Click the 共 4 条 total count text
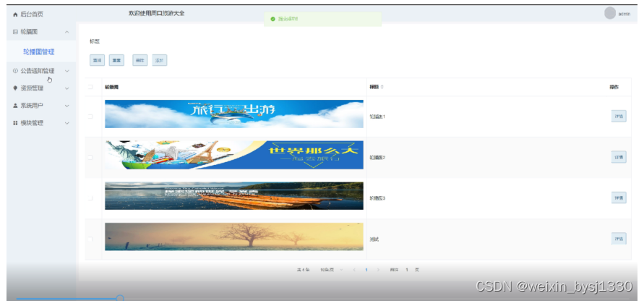Viewport: 644px width, 301px height. [x=303, y=270]
